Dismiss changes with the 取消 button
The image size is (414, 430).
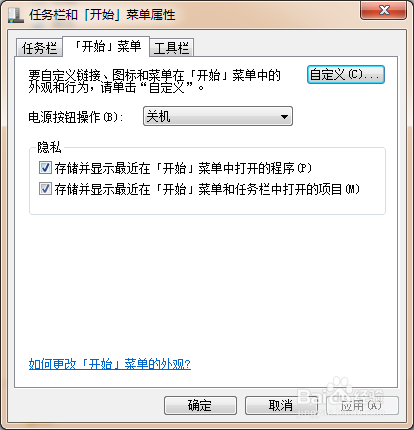281,405
